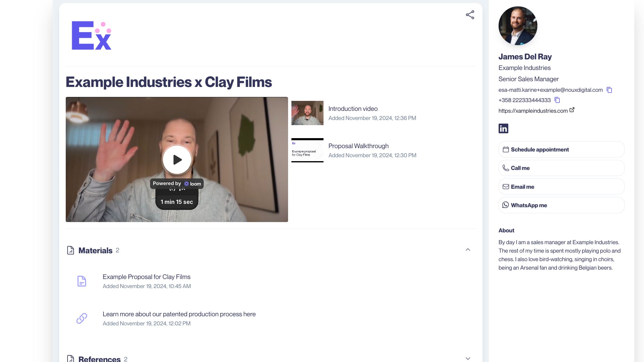This screenshot has width=644, height=362.
Task: Open the Example Proposal for Clay Films document
Action: click(146, 277)
